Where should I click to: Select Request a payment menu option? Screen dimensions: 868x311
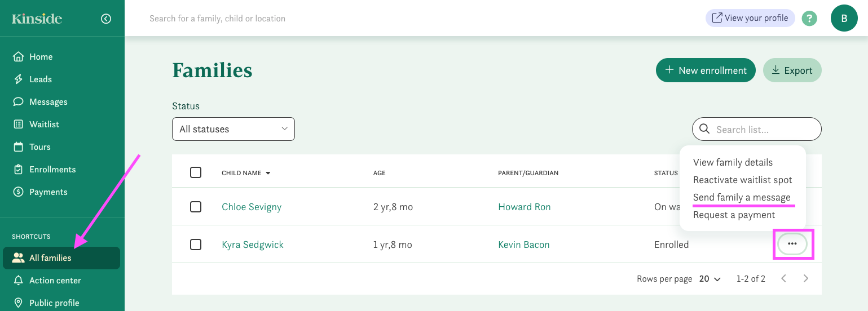734,215
